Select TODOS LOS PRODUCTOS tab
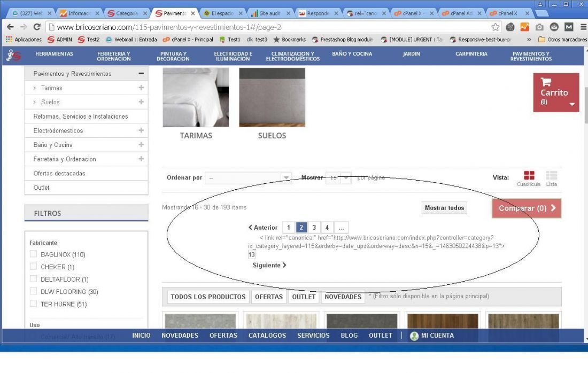Screen dimensions: 588x373 (208, 297)
